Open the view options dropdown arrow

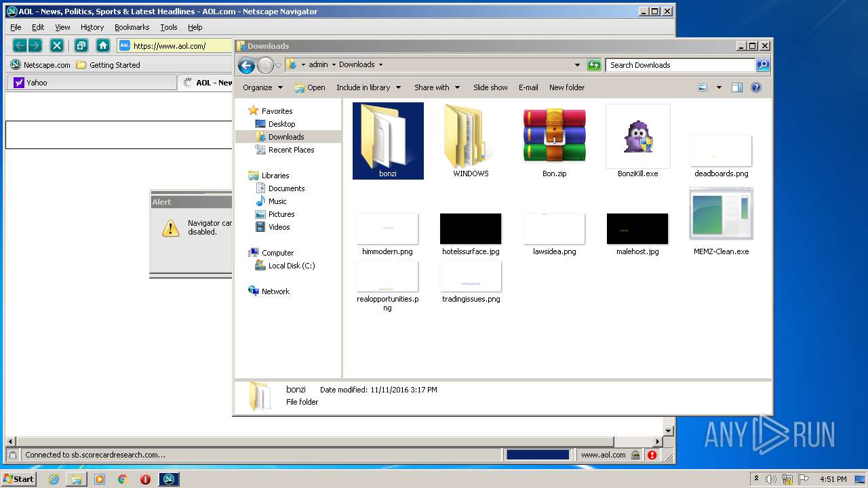pos(719,87)
